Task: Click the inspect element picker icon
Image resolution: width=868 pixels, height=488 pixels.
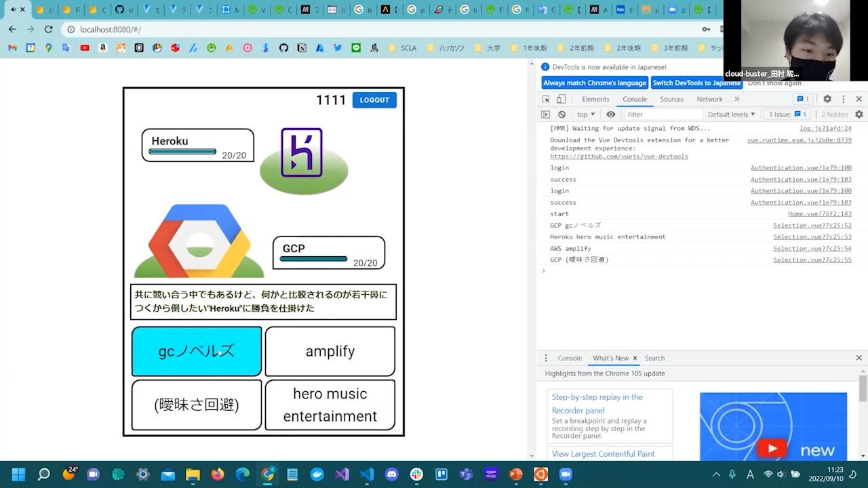Action: pyautogui.click(x=546, y=99)
